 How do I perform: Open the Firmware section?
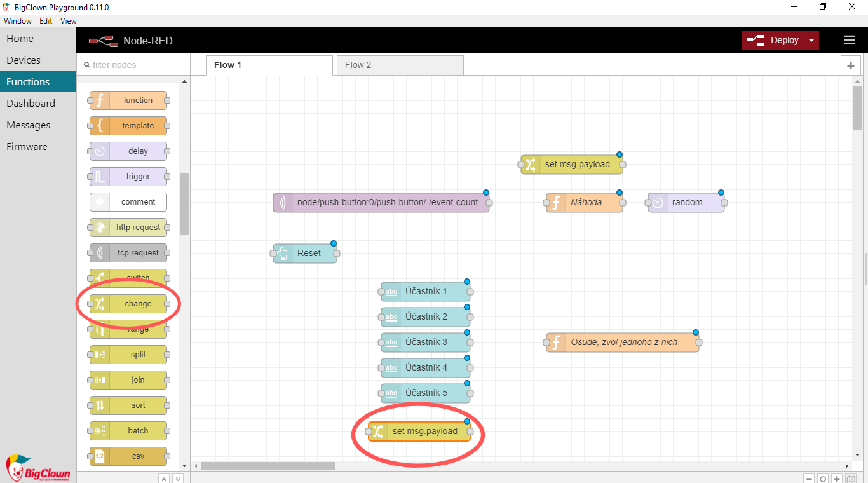coord(38,147)
